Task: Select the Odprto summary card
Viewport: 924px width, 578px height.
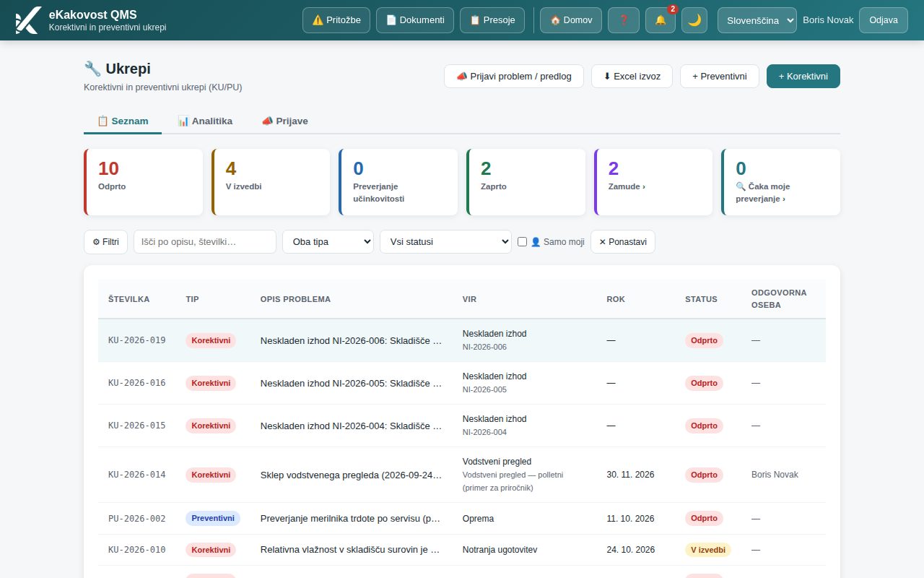Action: (x=143, y=182)
